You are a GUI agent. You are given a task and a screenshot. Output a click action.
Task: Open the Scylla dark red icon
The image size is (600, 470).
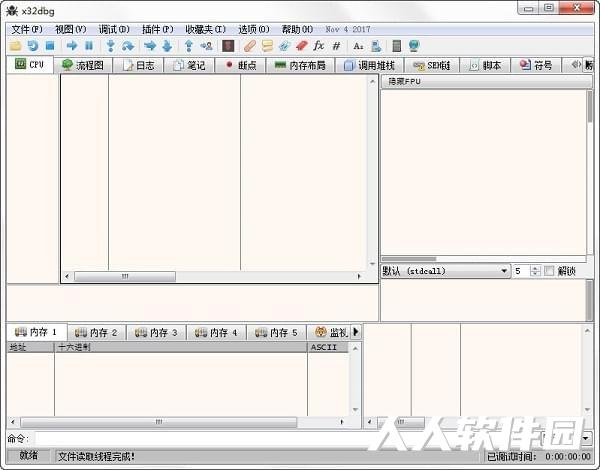coord(228,46)
